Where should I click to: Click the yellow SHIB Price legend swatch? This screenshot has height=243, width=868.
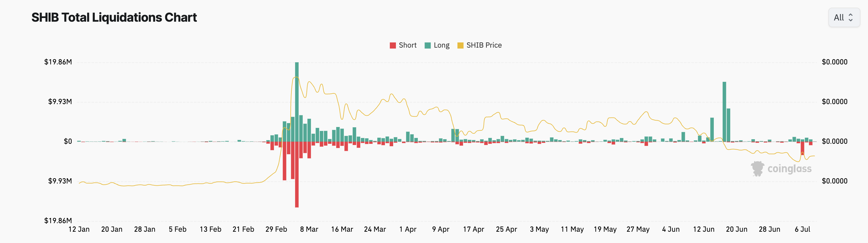coord(460,45)
